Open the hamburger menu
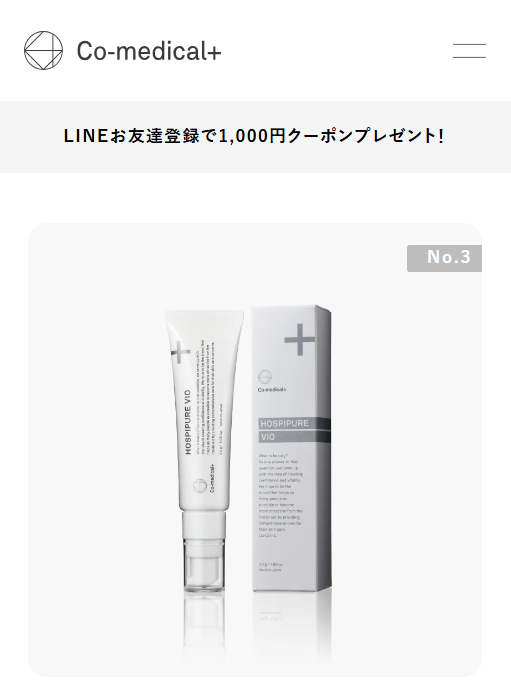This screenshot has width=511, height=686. pos(469,51)
